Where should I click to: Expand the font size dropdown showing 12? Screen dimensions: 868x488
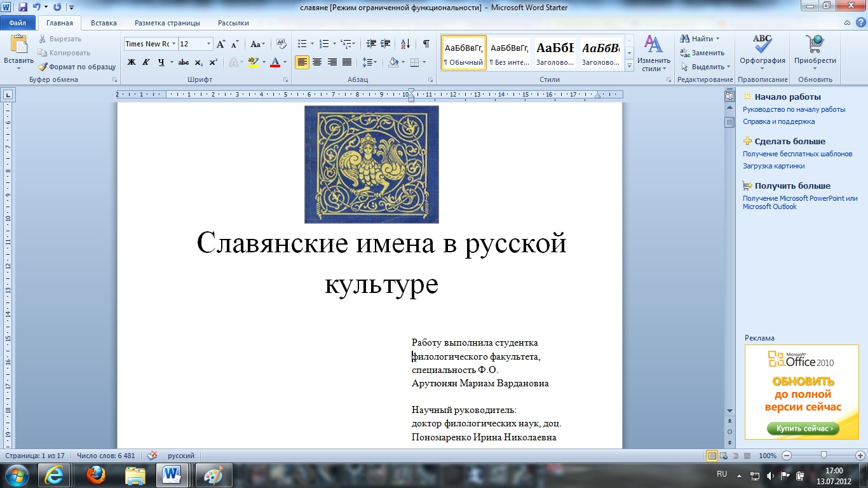pos(208,44)
